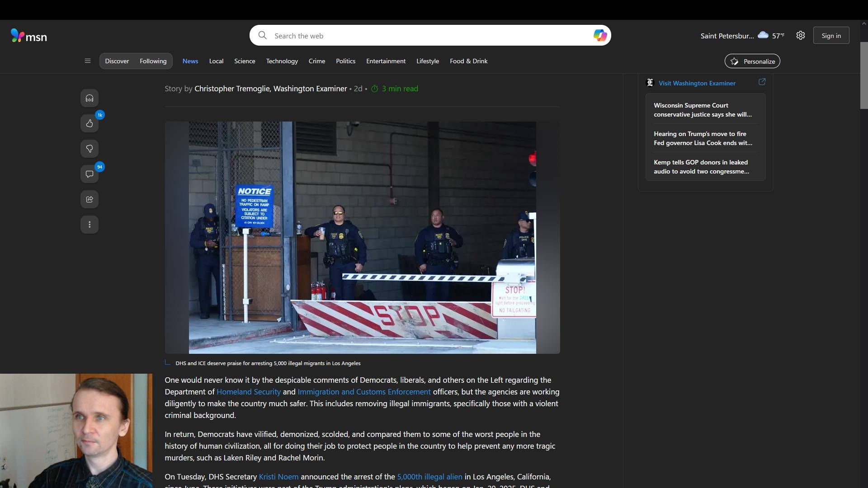Open the three-dot more options icon
This screenshot has height=488, width=868.
pyautogui.click(x=90, y=225)
